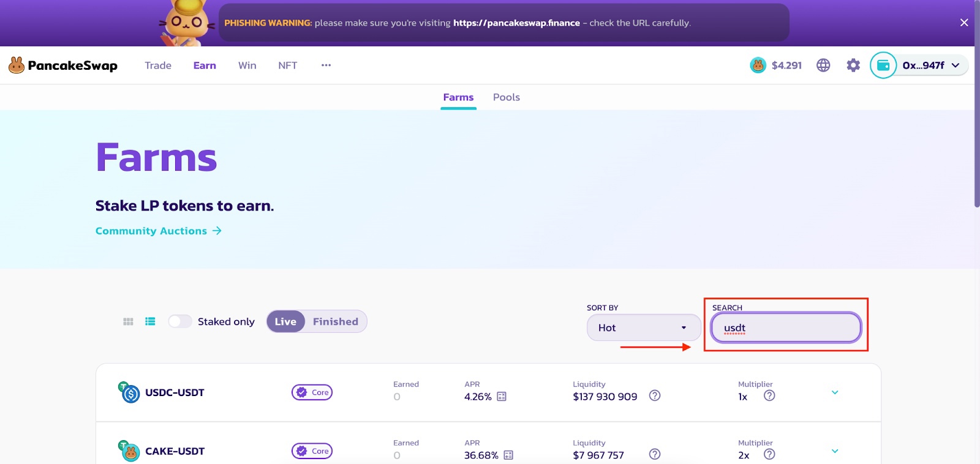Click the PancakeSwap bunny logo
980x464 pixels.
point(17,65)
